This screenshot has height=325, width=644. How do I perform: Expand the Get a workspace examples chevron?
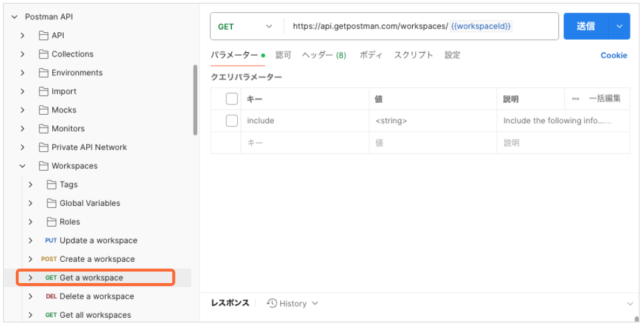click(x=30, y=278)
